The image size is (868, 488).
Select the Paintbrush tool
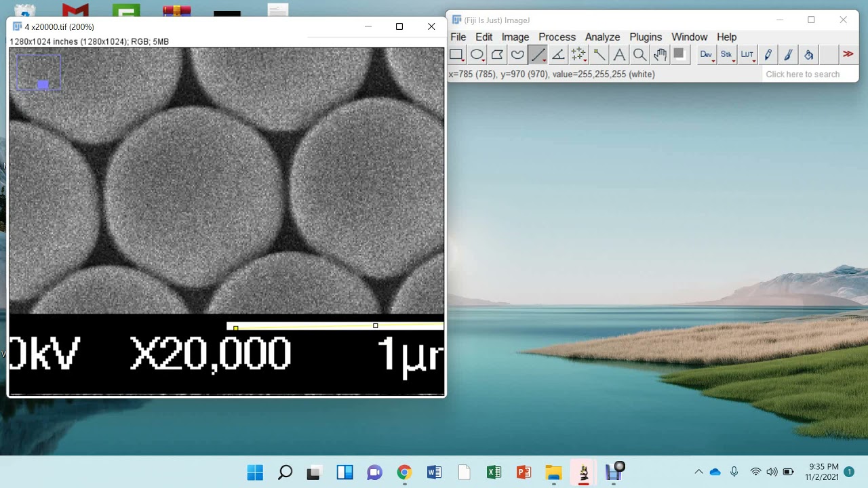(x=788, y=55)
